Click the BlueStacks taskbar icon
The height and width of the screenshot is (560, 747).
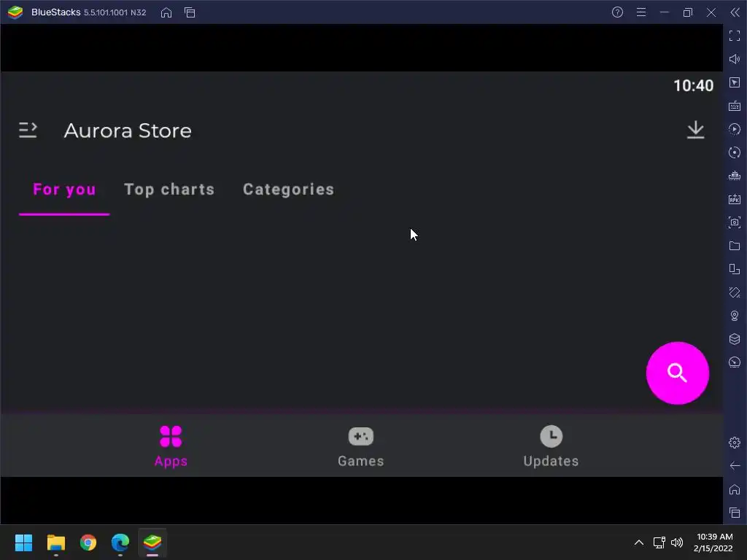[152, 542]
